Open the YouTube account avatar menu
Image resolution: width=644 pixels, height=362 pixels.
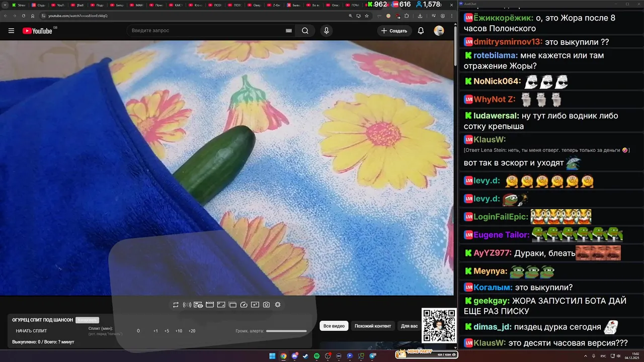(439, 31)
